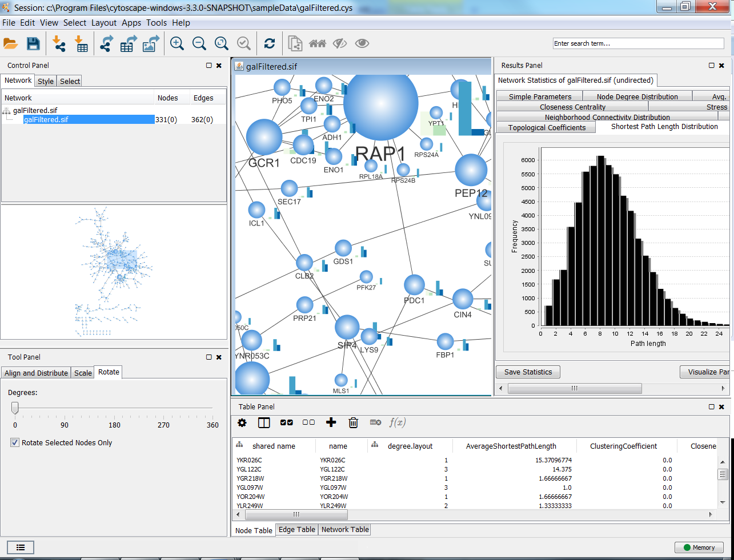Import table from file icon

[x=81, y=44]
